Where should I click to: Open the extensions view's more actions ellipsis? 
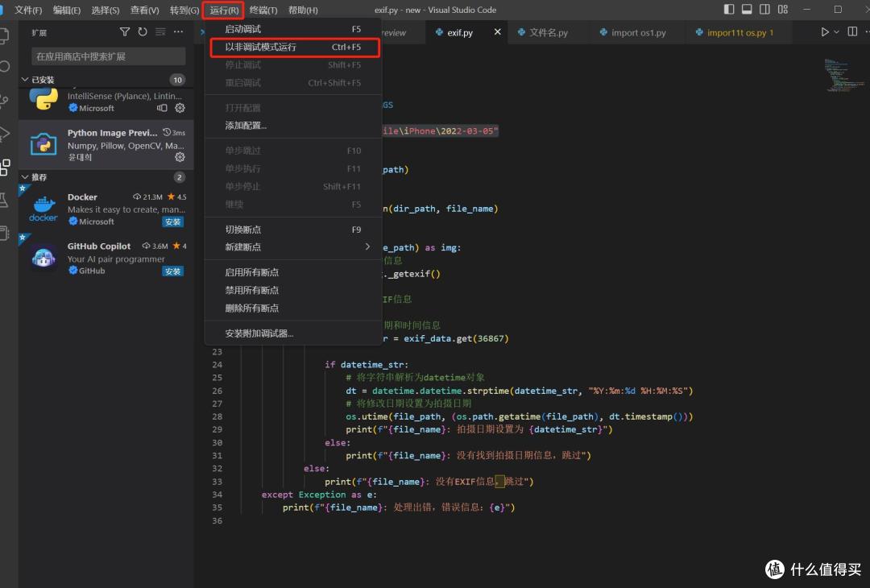pyautogui.click(x=178, y=32)
